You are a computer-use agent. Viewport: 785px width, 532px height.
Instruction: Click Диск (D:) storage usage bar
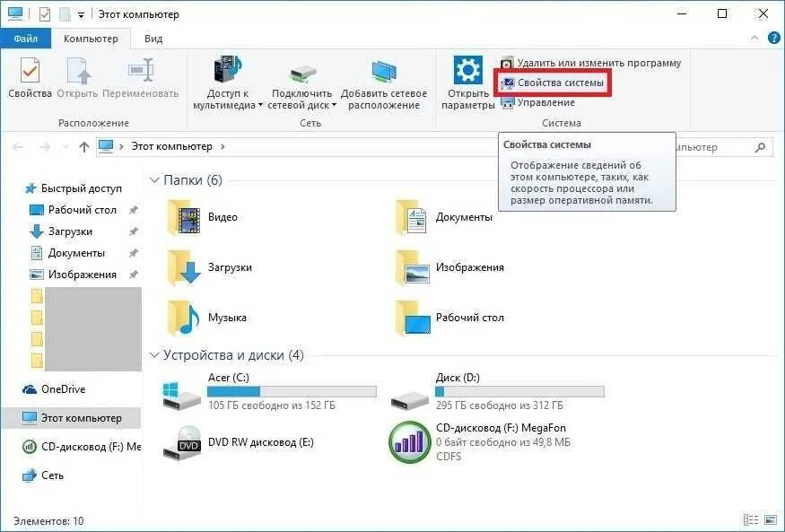pos(519,391)
